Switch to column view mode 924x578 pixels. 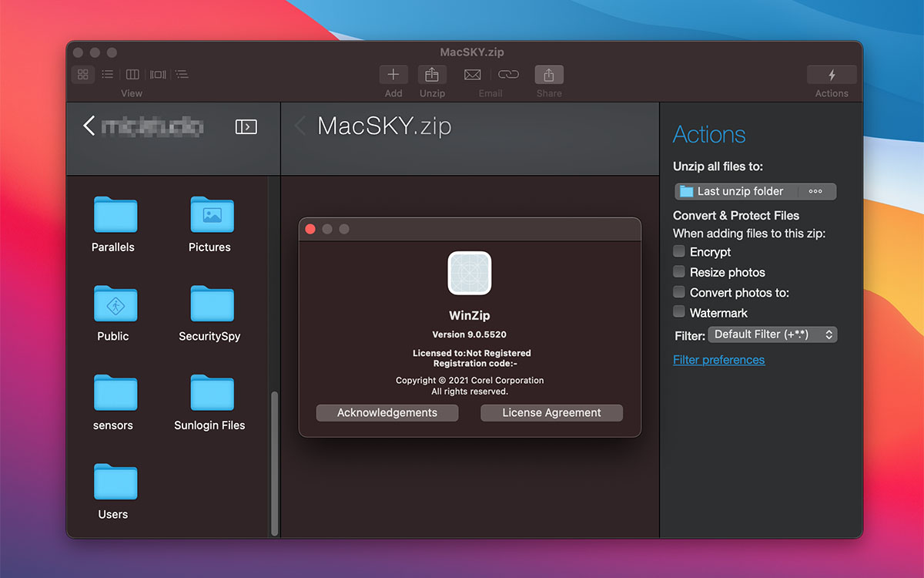[x=132, y=75]
